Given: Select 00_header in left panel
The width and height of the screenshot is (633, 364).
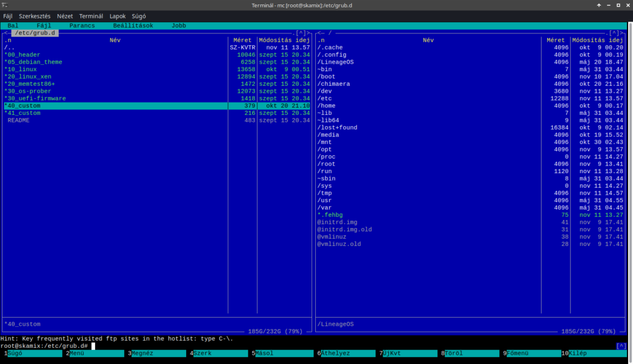Looking at the screenshot, I should point(156,55).
